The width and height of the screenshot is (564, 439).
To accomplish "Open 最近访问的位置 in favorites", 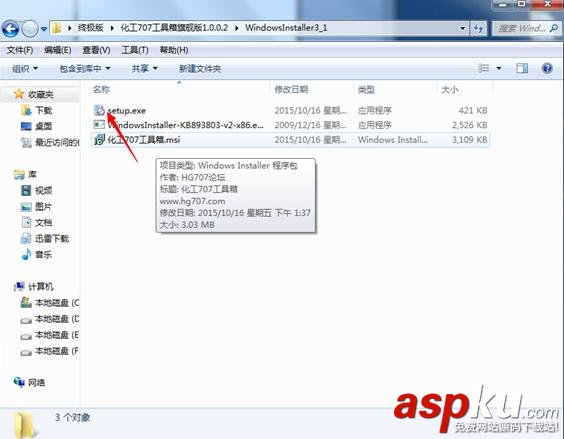I will click(x=57, y=142).
